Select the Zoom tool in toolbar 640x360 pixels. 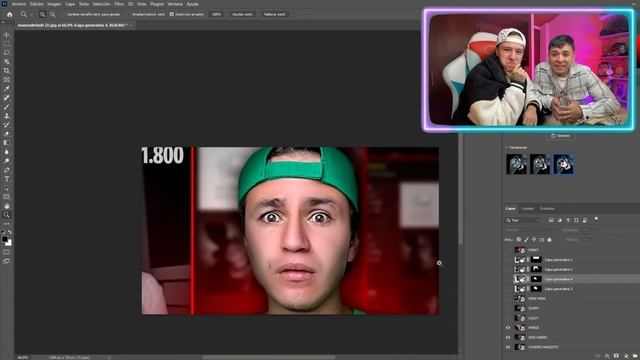pos(7,215)
